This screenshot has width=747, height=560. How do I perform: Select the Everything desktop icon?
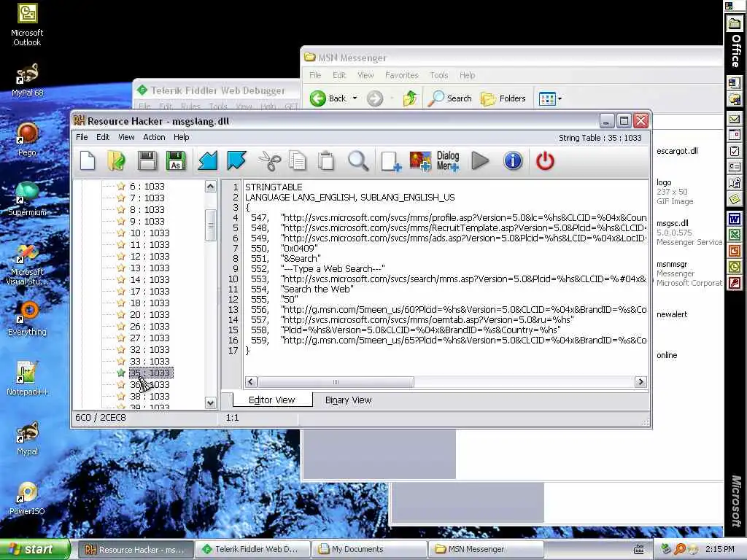pyautogui.click(x=27, y=319)
